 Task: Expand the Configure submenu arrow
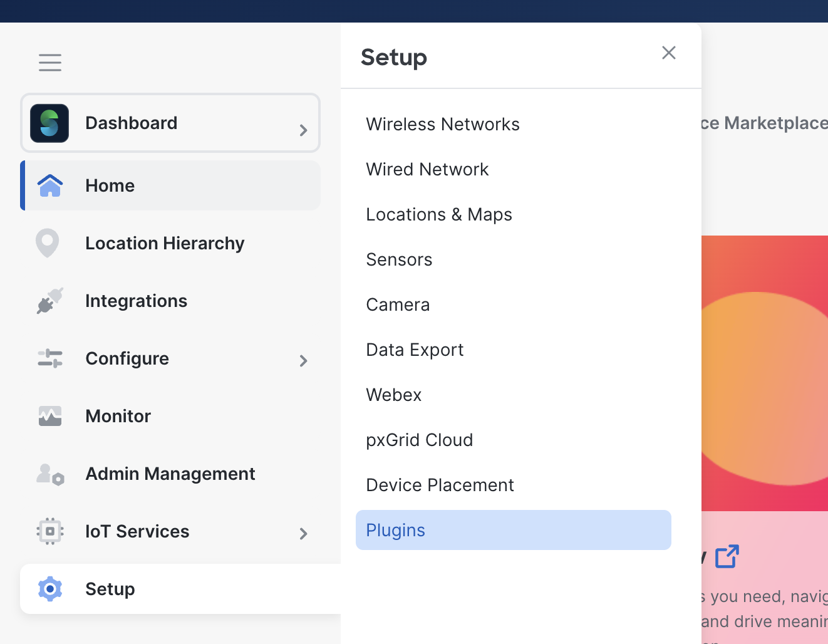[304, 361]
